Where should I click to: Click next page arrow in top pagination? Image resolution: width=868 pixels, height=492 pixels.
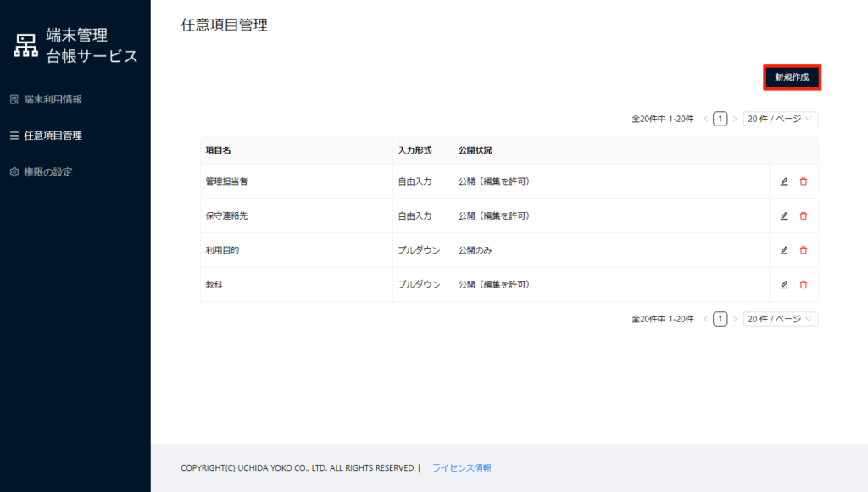(x=735, y=119)
